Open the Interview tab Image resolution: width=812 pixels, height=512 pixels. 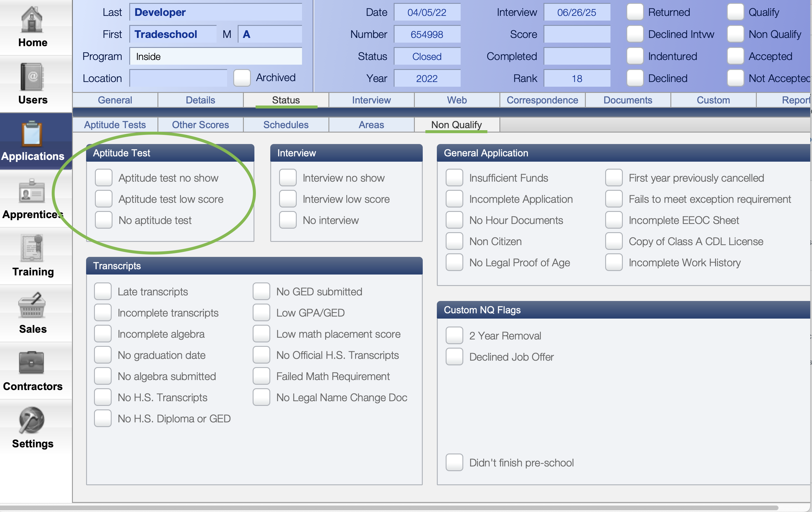pos(371,100)
